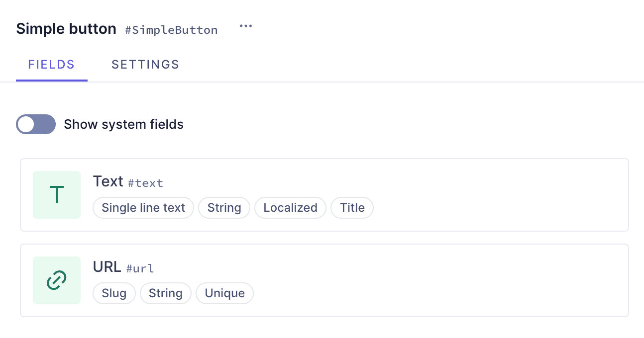This screenshot has height=338, width=644.
Task: Click the #SimpleButton API identifier
Action: (171, 30)
